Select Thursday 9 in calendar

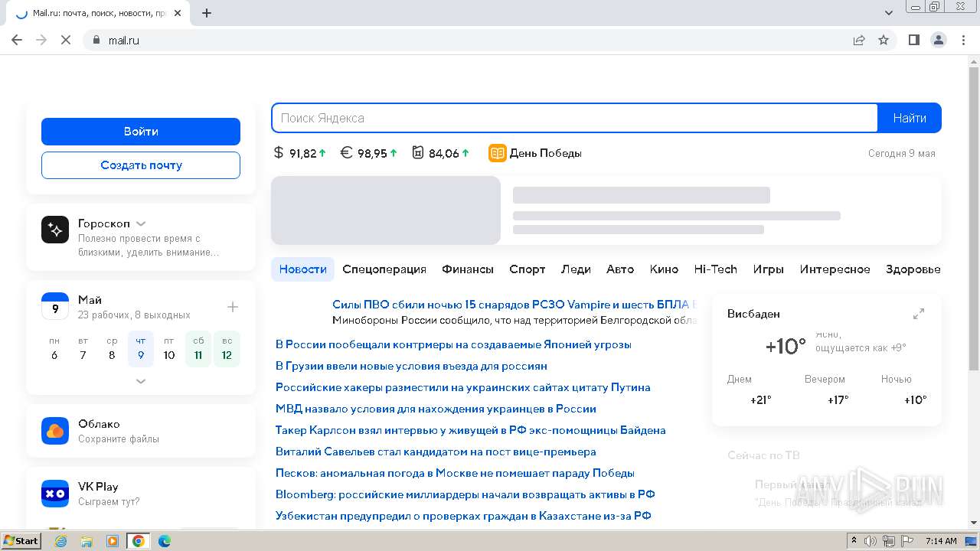point(141,349)
